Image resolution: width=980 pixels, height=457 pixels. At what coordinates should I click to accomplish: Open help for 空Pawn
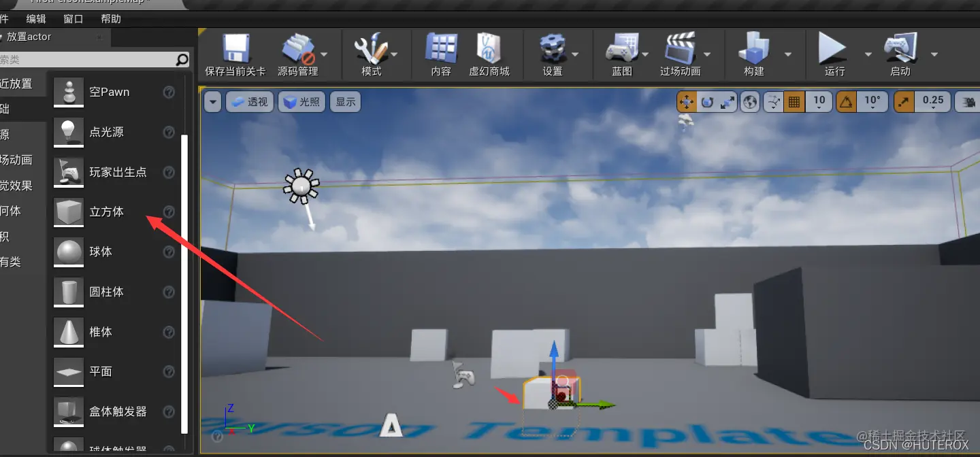point(169,92)
